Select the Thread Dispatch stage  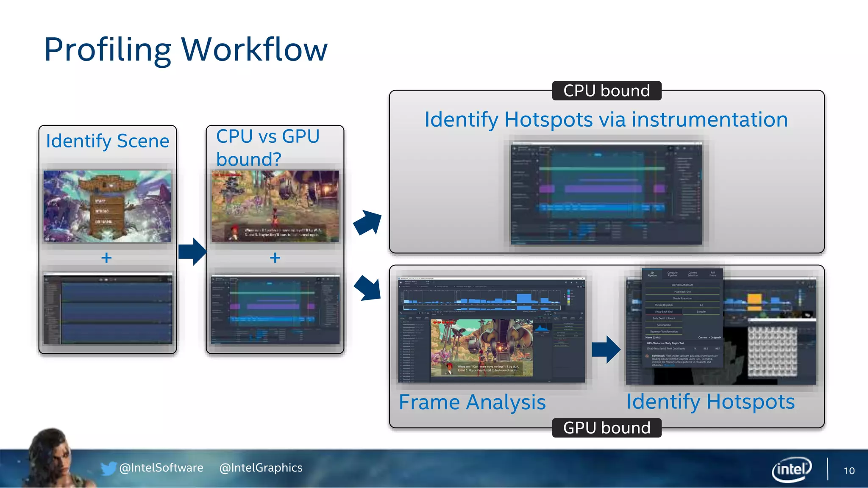click(x=663, y=305)
